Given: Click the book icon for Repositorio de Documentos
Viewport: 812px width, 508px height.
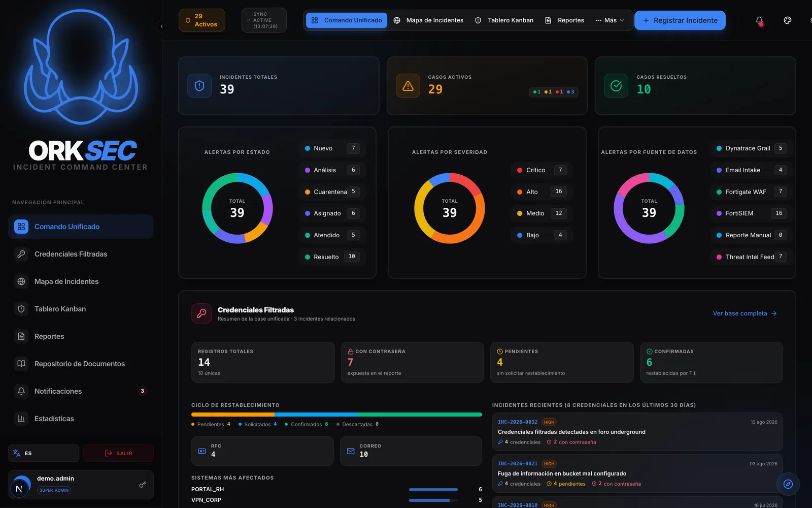Looking at the screenshot, I should 21,364.
